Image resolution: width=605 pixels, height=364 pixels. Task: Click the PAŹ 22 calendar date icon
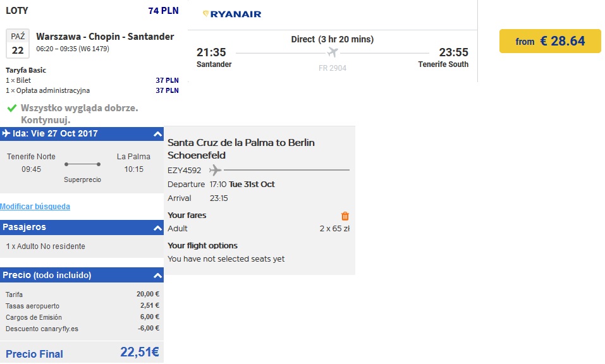[x=18, y=44]
